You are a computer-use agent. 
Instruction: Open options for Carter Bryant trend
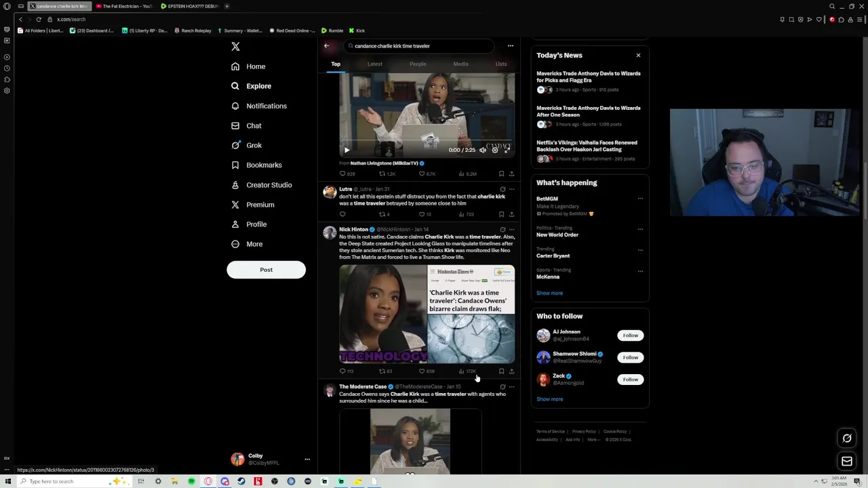click(640, 250)
